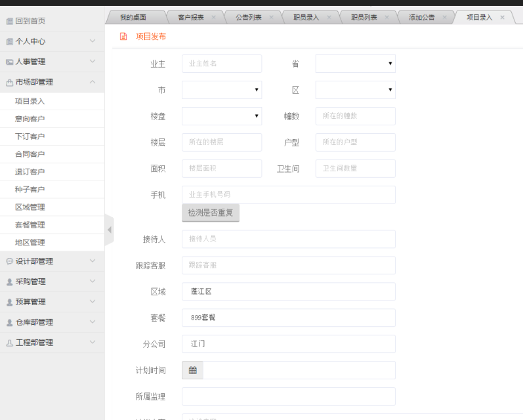This screenshot has height=420, width=523.
Task: Click the 业主 name input field
Action: [x=222, y=64]
